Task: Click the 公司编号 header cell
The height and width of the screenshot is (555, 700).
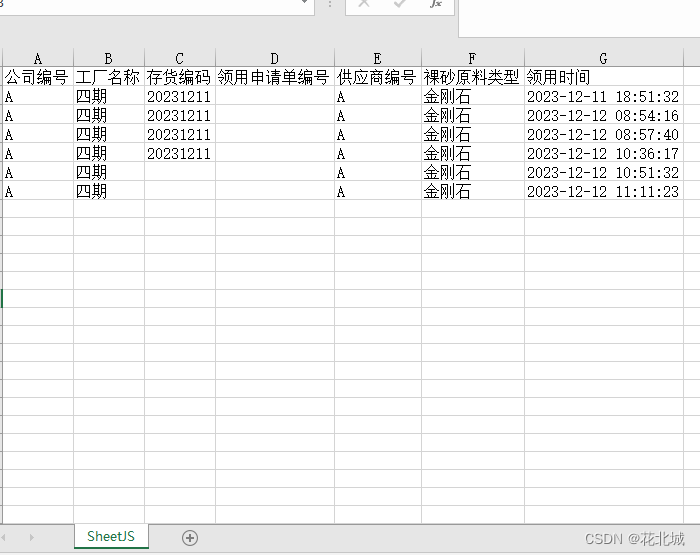Action: (x=38, y=77)
